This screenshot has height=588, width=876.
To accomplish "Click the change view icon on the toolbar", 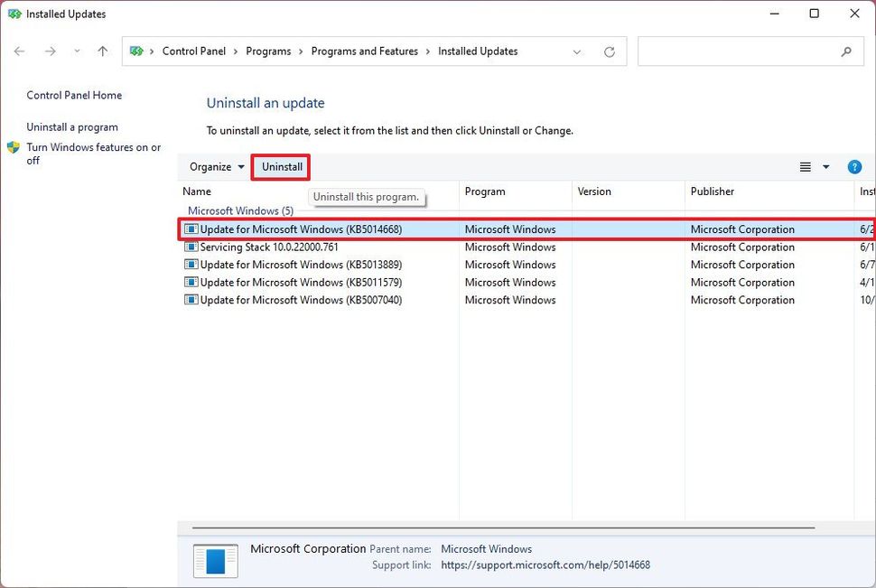I will tap(805, 166).
